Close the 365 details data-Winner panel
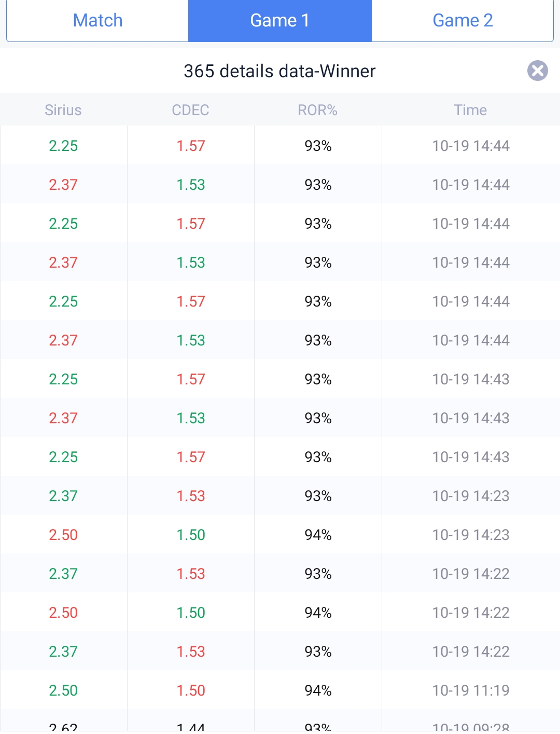The height and width of the screenshot is (734, 560). (x=537, y=71)
